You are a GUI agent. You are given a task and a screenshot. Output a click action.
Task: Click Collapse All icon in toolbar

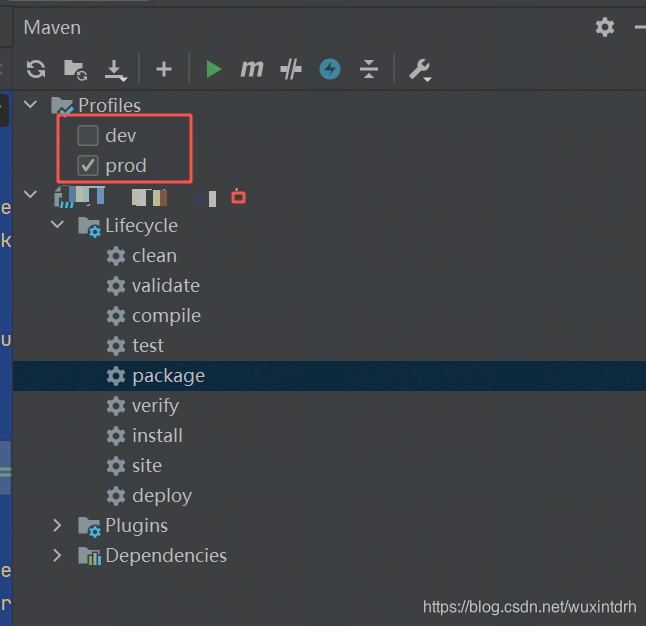point(369,69)
